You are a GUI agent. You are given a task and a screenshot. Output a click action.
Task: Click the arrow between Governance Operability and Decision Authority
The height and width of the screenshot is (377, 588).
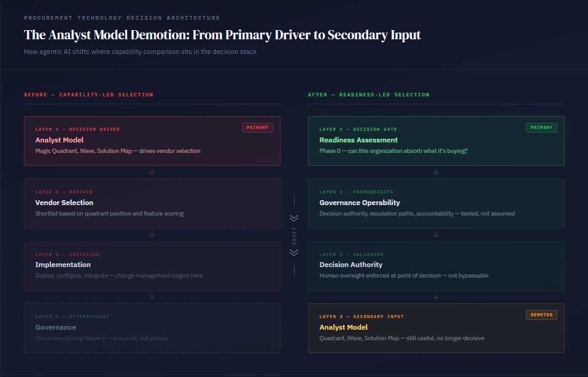click(436, 235)
